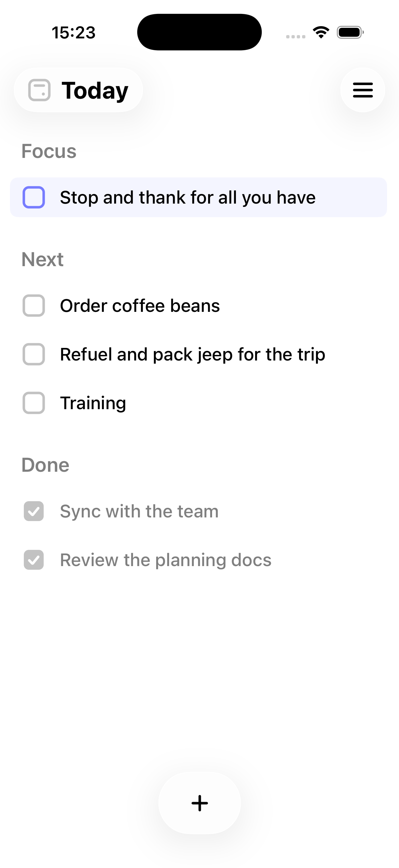
Task: Tap the calendar icon beside Today
Action: tap(39, 90)
